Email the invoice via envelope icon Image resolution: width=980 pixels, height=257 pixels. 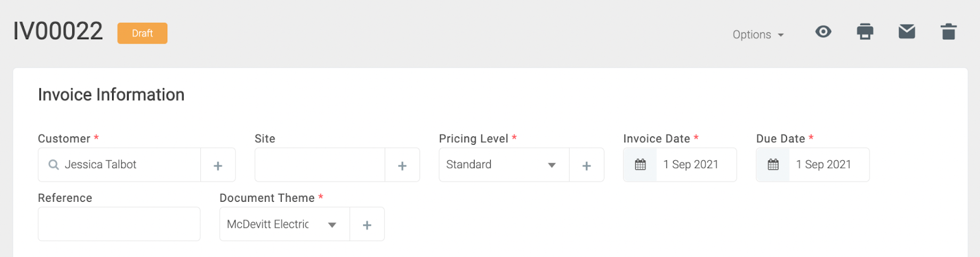(x=907, y=32)
